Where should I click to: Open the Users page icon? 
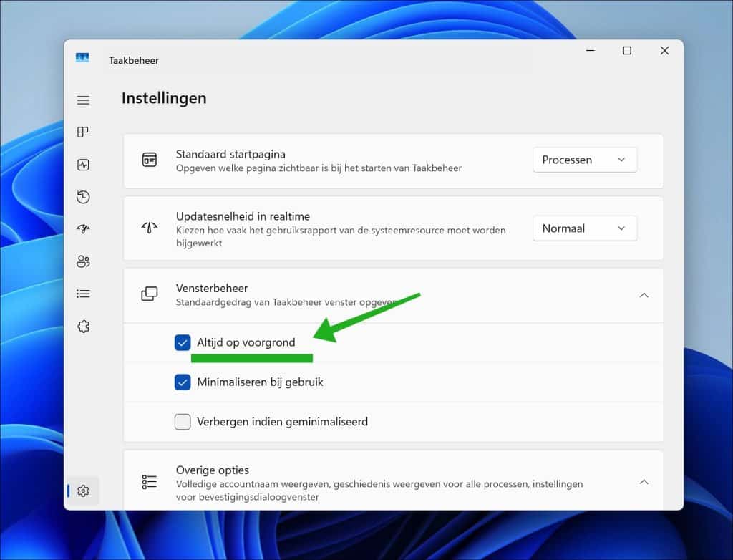83,261
